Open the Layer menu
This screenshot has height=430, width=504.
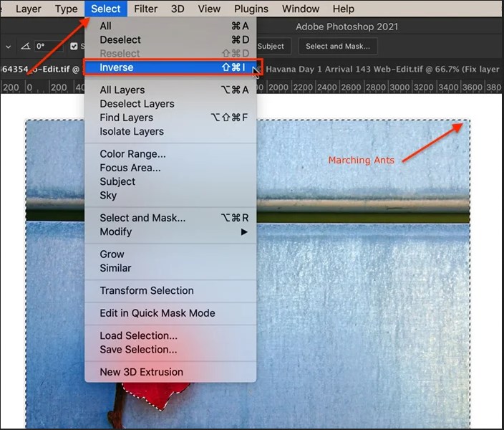click(29, 9)
